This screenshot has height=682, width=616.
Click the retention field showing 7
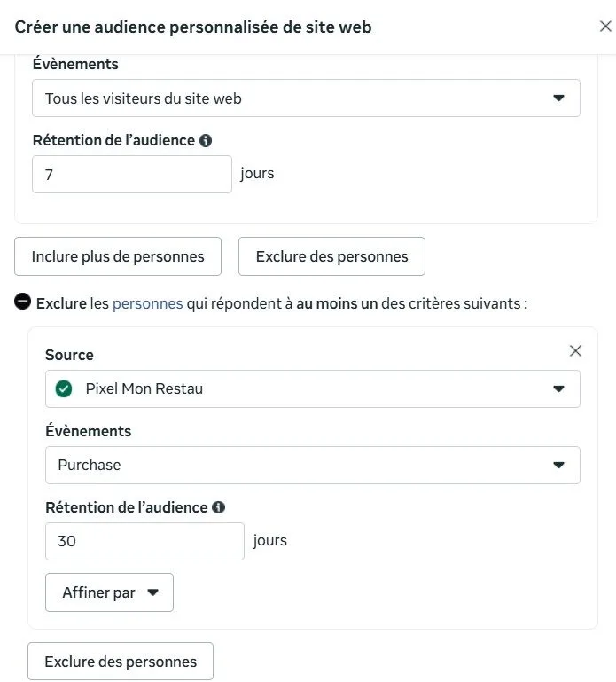[132, 175]
